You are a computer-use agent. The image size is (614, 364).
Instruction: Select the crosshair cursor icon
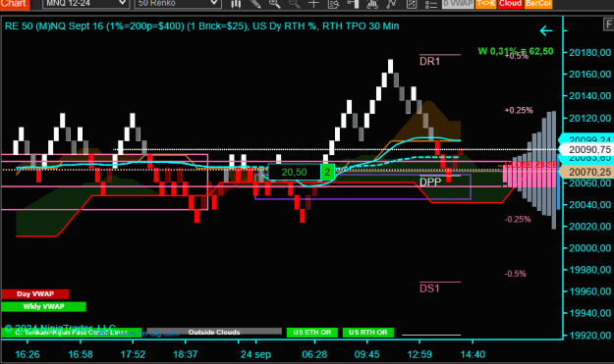pos(313,4)
